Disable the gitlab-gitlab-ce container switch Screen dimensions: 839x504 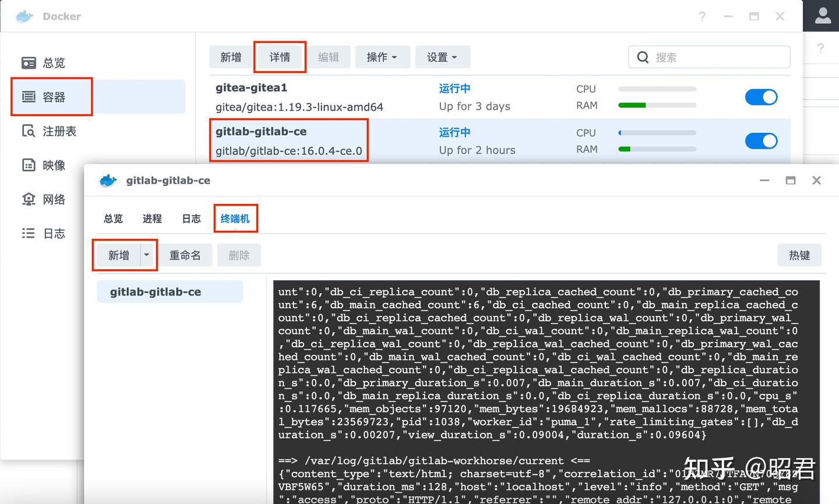(762, 140)
